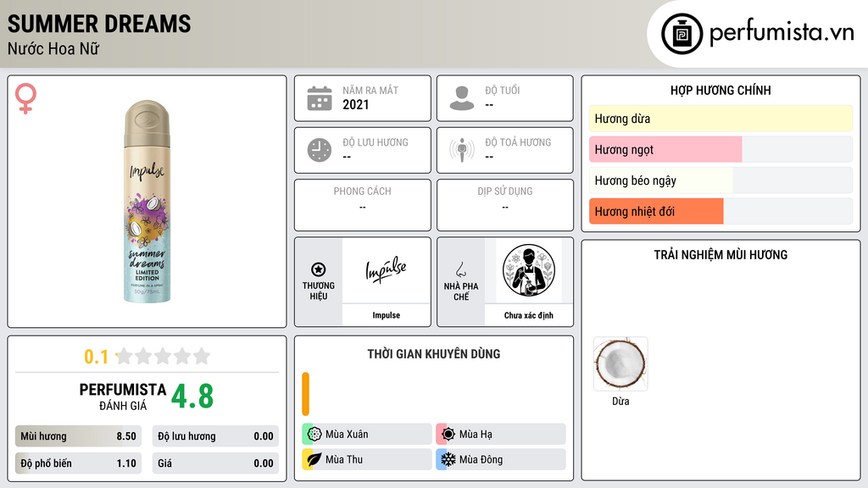
Task: Click the Nước Hoa Nữ subtitle
Action: click(53, 48)
